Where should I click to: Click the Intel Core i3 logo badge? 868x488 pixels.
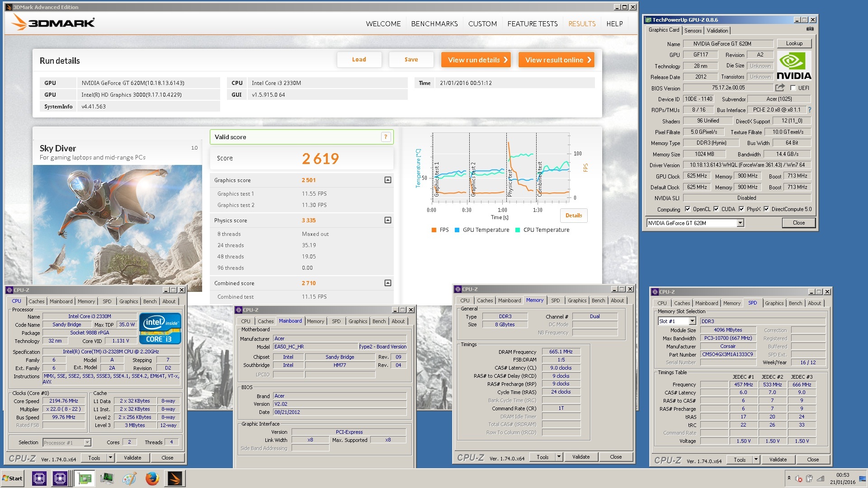point(160,328)
